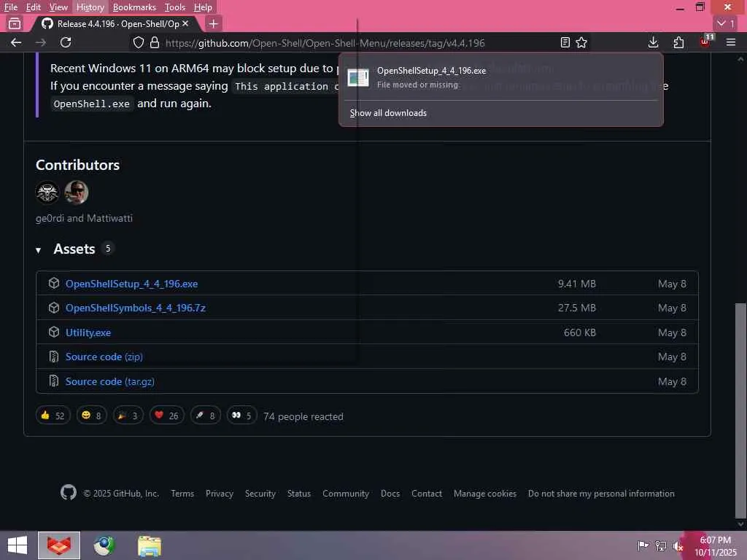Open the Help menu
Screen dimensions: 747x560
[x=203, y=7]
